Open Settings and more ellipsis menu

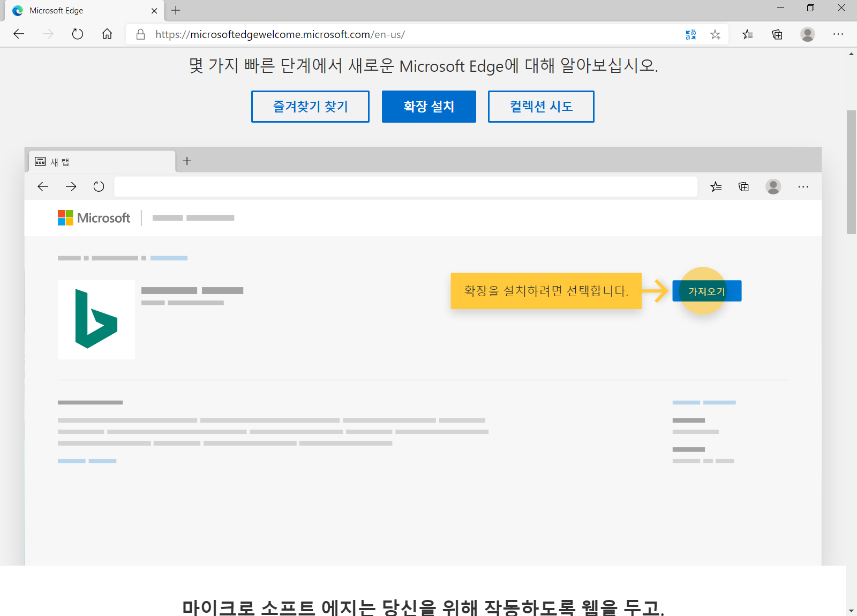[x=838, y=34]
